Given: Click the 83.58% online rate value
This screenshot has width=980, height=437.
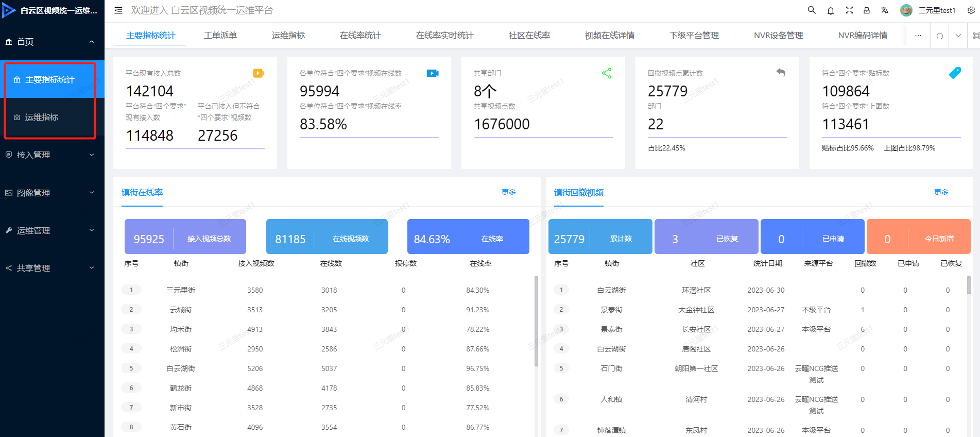Looking at the screenshot, I should point(323,124).
